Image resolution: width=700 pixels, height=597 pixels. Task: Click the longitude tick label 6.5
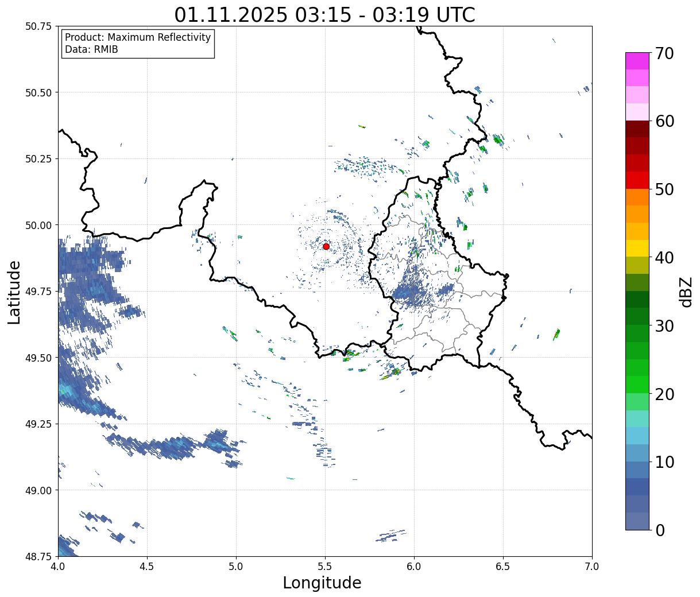503,566
